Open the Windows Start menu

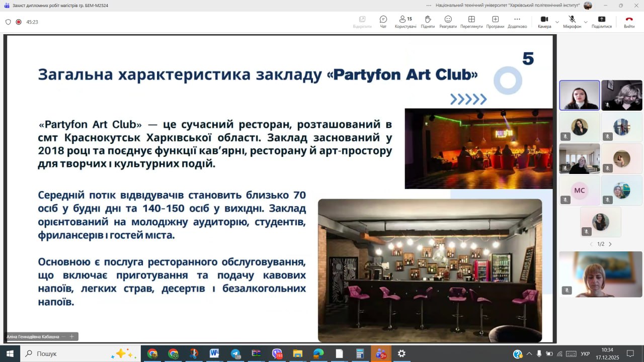[x=10, y=353]
